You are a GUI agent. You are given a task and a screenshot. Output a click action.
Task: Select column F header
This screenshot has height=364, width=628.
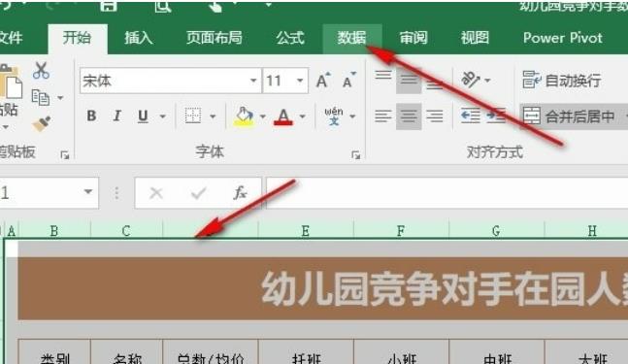pyautogui.click(x=401, y=231)
